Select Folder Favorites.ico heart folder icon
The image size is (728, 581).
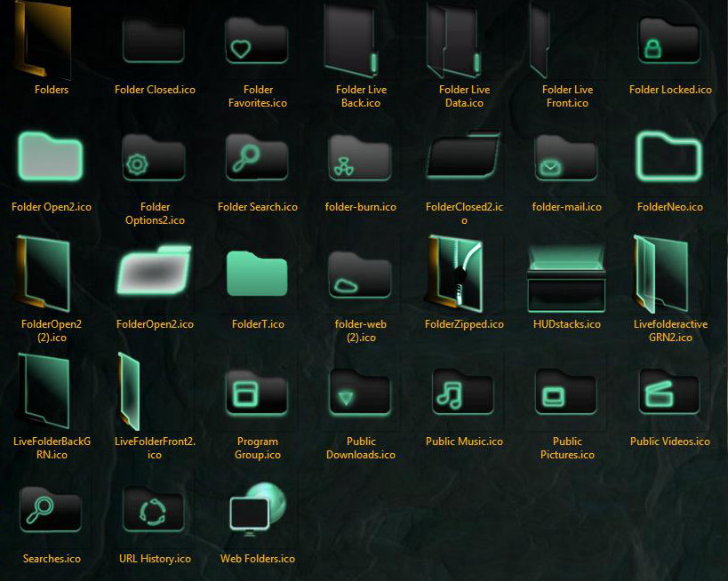(257, 41)
